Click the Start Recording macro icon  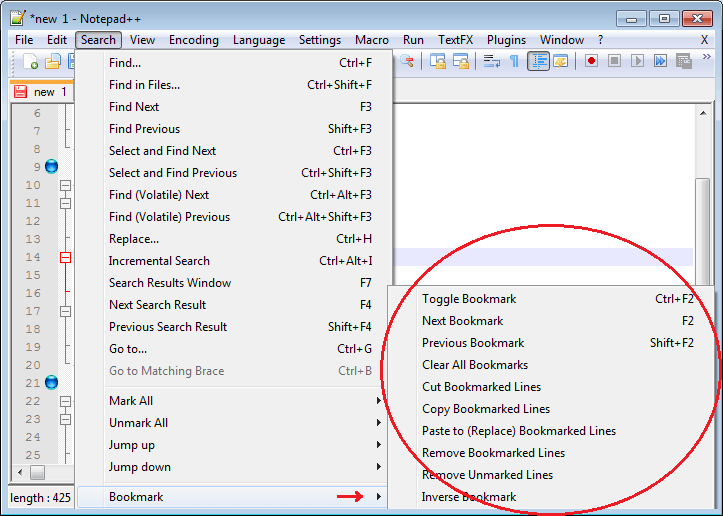click(592, 62)
